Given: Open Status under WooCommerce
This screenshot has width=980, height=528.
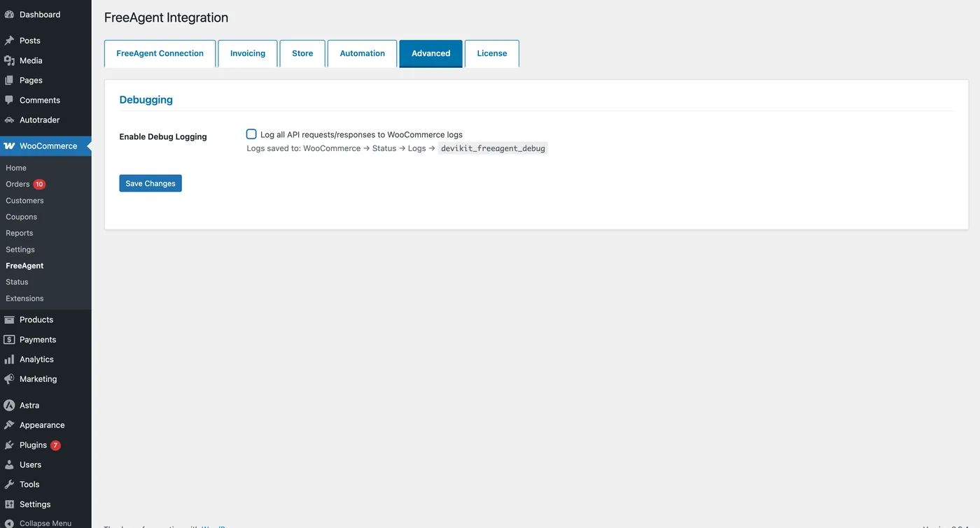Looking at the screenshot, I should tap(17, 282).
